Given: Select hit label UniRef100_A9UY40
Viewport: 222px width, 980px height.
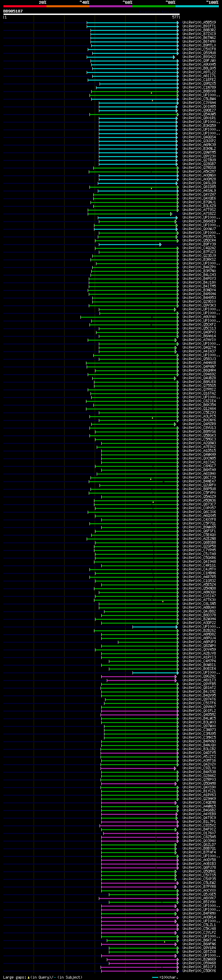Looking at the screenshot, I should [x=199, y=317].
